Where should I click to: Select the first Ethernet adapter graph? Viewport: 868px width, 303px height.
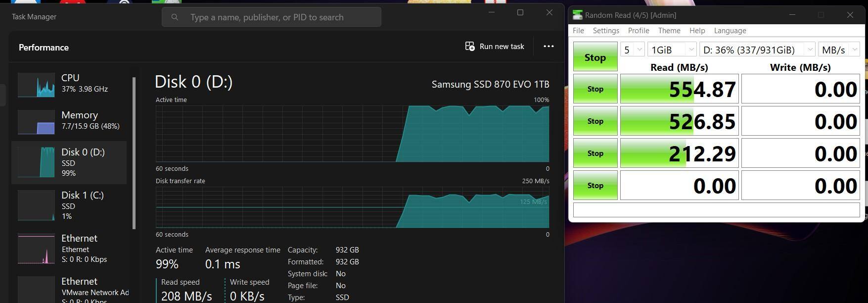tap(36, 249)
